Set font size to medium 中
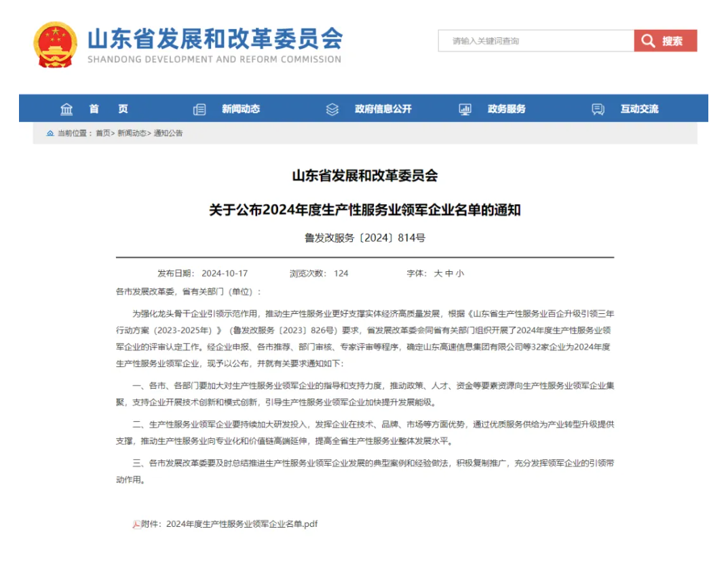This screenshot has height=571, width=728. [449, 273]
